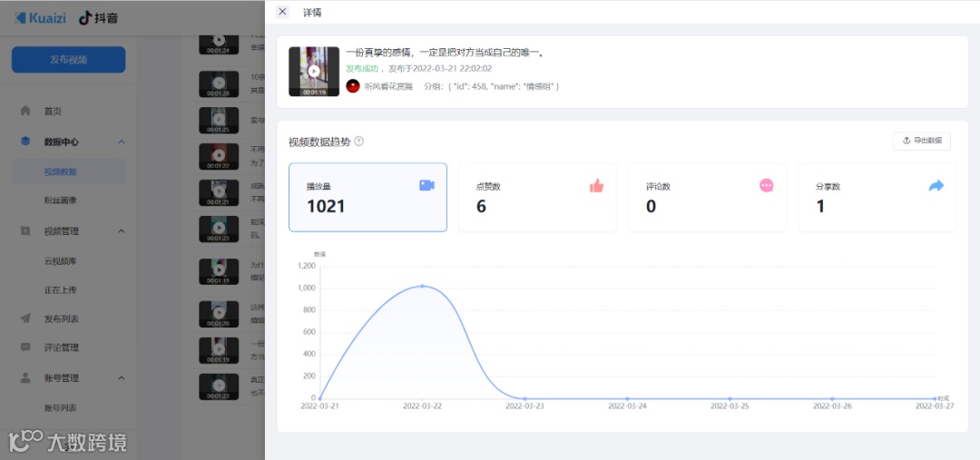
Task: Select the 播放量 metric card
Action: (x=367, y=198)
